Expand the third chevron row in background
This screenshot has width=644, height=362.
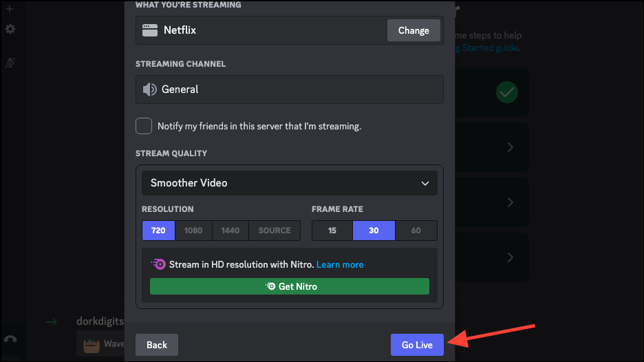pos(510,257)
